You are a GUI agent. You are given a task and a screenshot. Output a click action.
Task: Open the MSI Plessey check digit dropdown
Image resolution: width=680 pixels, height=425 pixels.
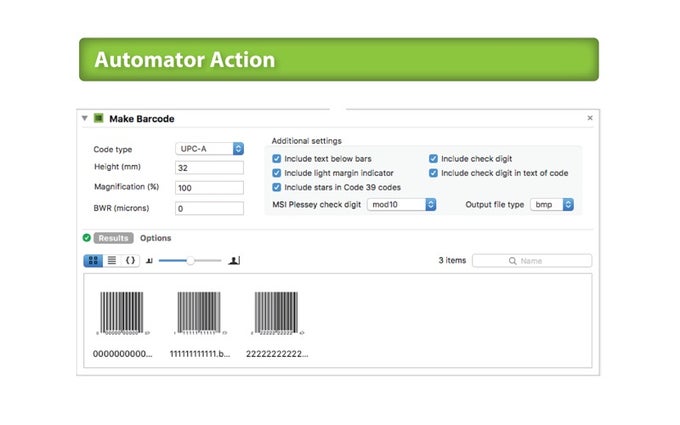[x=401, y=204]
